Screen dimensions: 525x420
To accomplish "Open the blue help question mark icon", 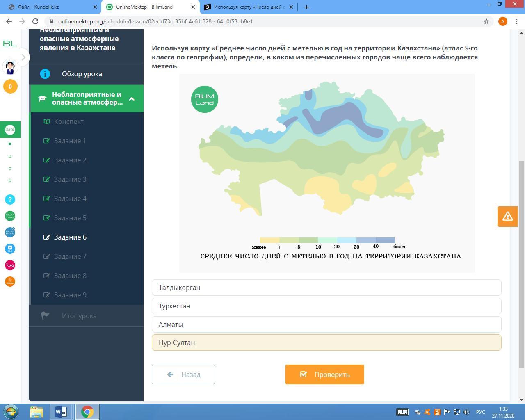I will [x=10, y=199].
